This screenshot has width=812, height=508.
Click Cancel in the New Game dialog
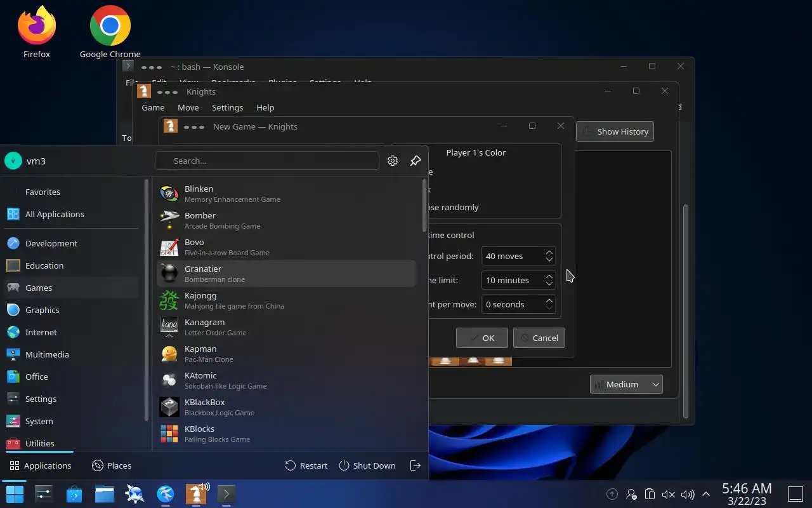[539, 338]
